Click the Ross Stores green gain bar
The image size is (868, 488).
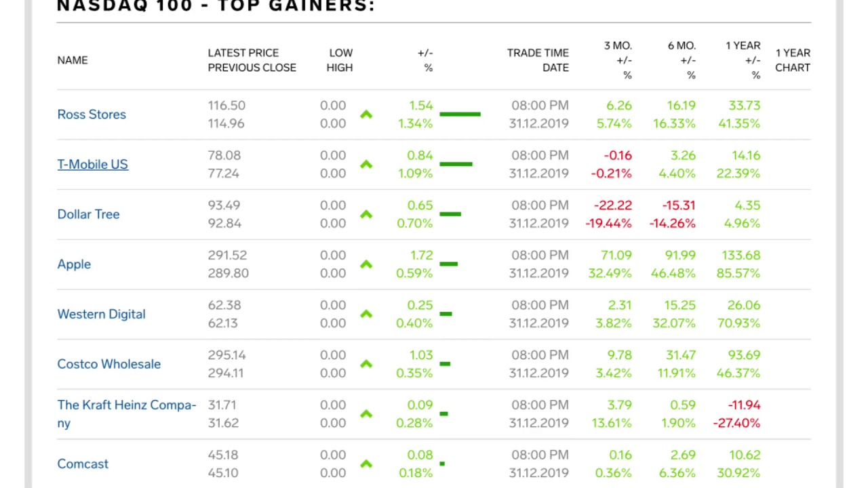click(460, 114)
